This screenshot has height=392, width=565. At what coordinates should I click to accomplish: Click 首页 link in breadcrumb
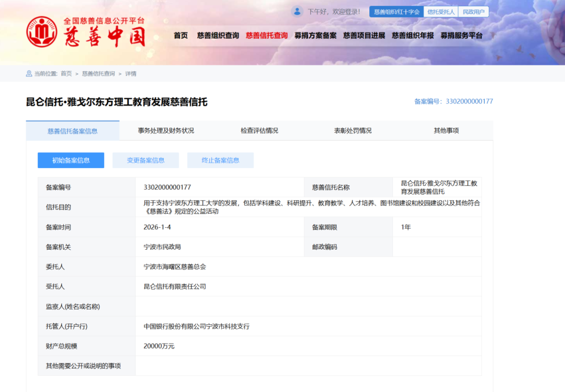[x=66, y=74]
